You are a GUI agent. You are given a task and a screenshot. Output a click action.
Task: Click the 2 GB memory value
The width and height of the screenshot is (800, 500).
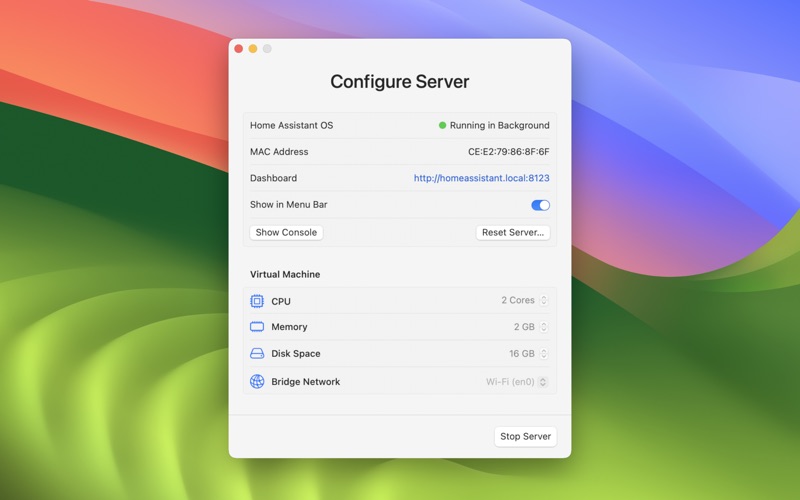tap(524, 327)
